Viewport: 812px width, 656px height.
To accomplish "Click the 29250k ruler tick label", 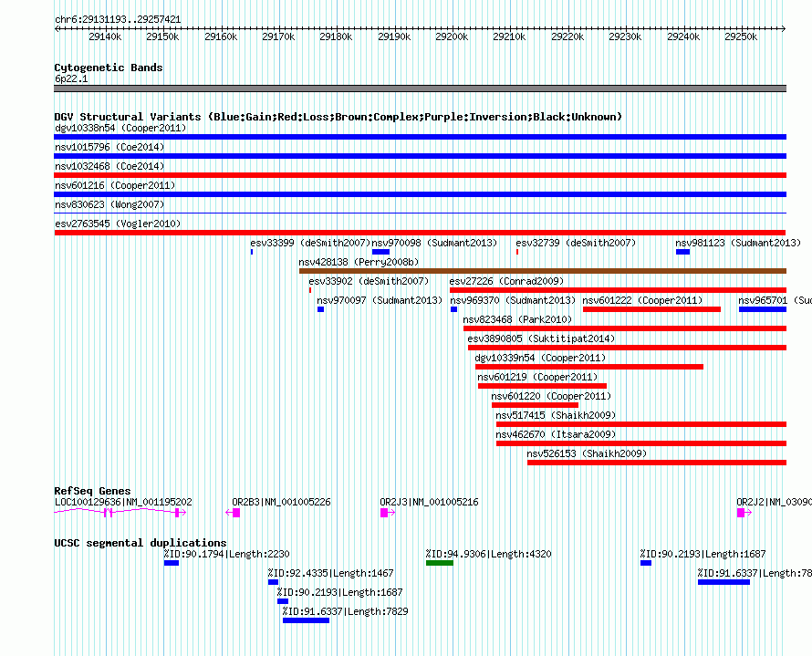I will click(741, 36).
